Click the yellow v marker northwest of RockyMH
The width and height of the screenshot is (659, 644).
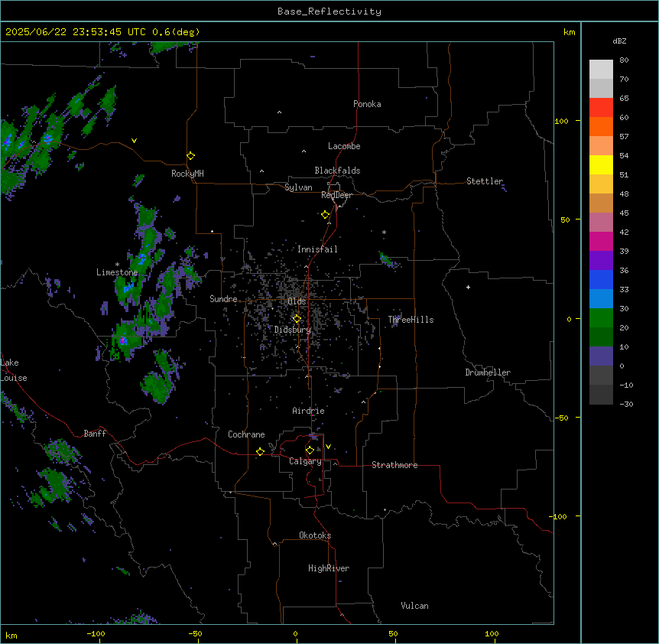[x=134, y=141]
